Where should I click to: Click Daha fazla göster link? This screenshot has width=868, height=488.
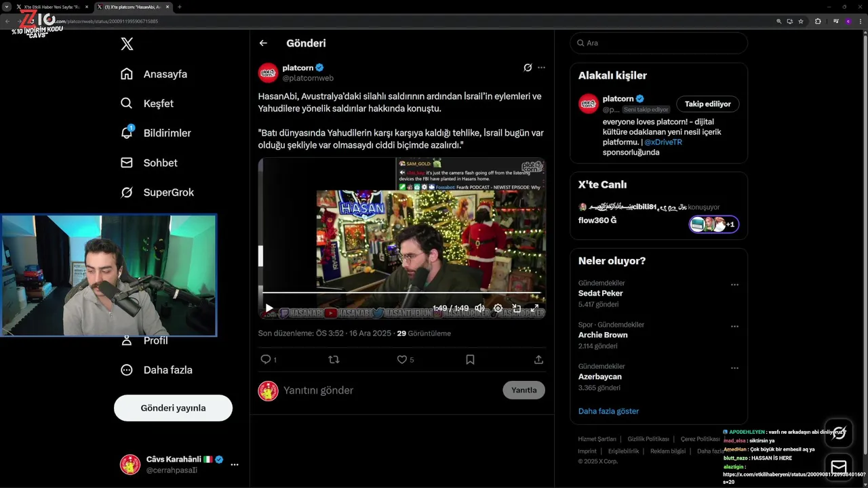point(608,411)
